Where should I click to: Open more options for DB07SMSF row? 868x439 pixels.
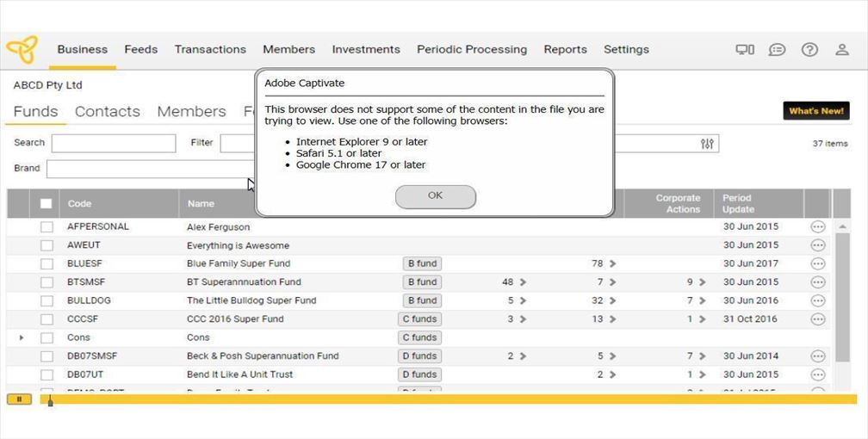coord(818,356)
